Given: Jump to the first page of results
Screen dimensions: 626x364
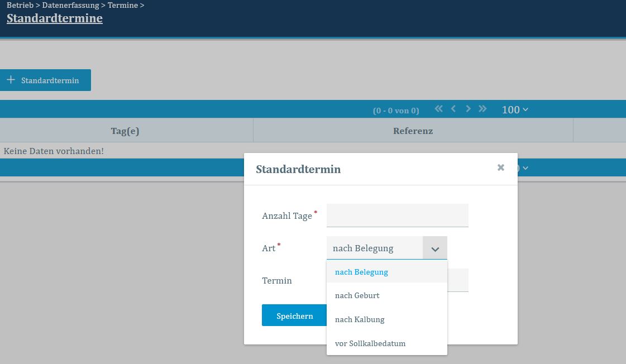Looking at the screenshot, I should [438, 109].
